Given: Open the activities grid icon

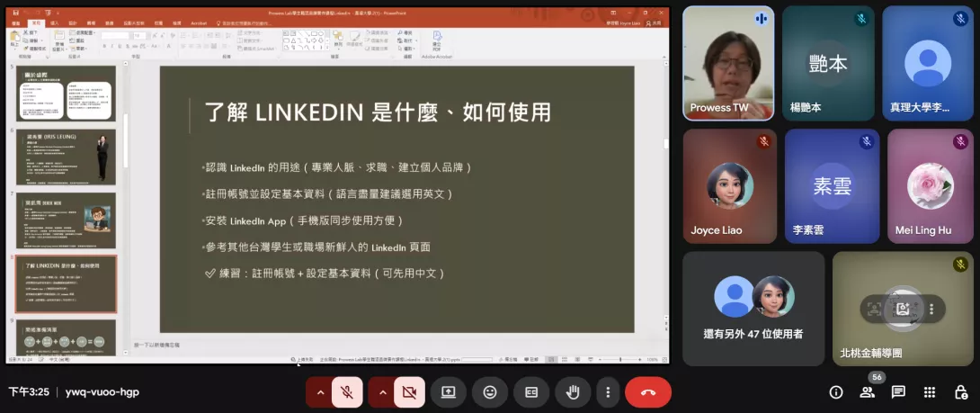Looking at the screenshot, I should [930, 392].
